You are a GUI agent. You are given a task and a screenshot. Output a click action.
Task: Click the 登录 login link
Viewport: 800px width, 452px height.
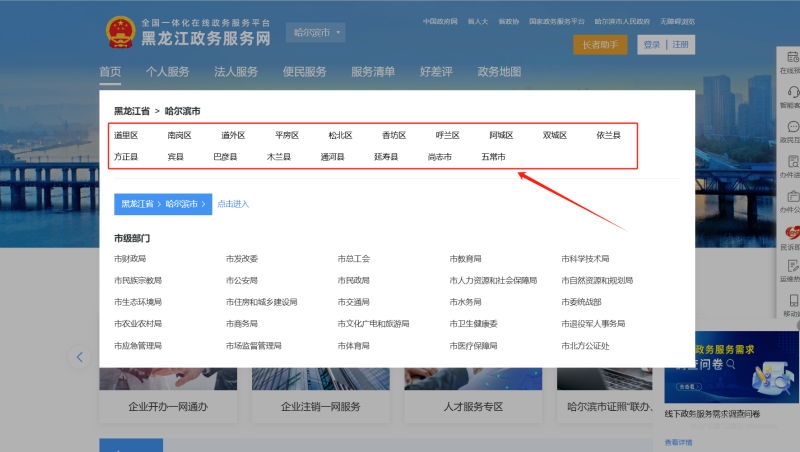(x=652, y=45)
